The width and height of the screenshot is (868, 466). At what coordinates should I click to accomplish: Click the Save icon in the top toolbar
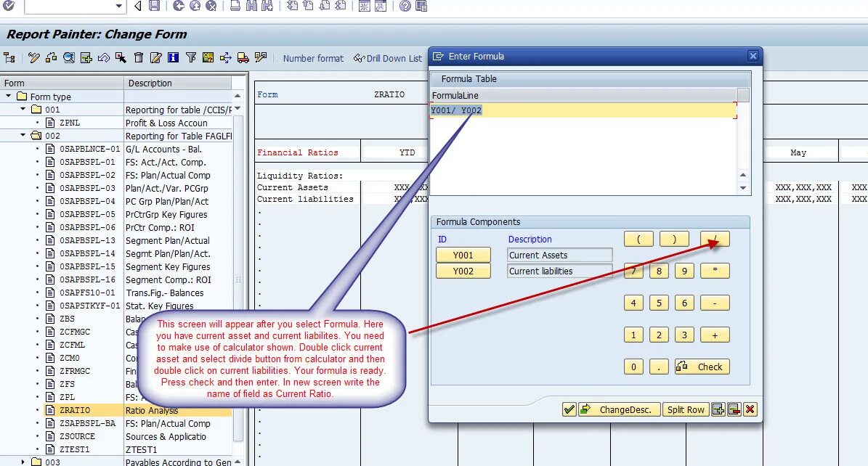(x=153, y=7)
